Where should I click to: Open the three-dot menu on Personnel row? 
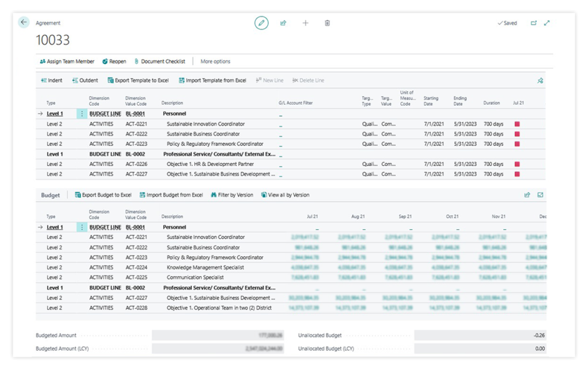coord(82,114)
